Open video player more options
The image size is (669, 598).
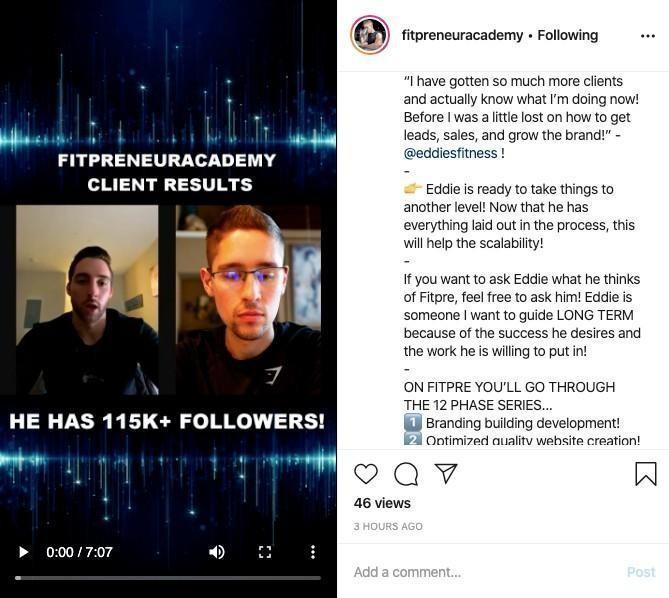[313, 552]
